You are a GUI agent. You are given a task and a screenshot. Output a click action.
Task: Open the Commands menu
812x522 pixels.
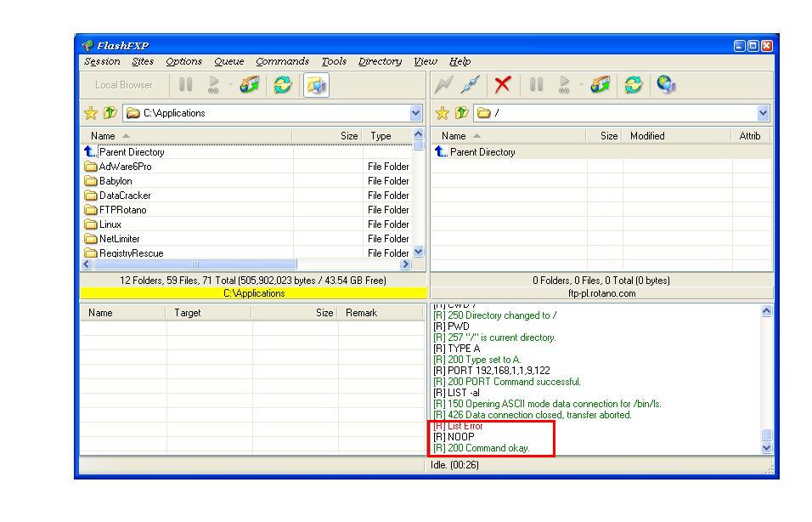pos(282,61)
